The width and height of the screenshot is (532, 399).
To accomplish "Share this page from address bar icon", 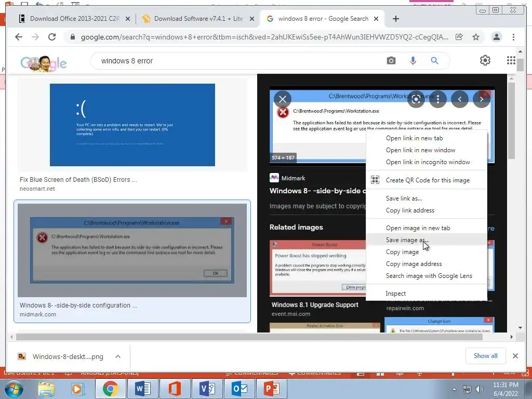I will click(459, 37).
